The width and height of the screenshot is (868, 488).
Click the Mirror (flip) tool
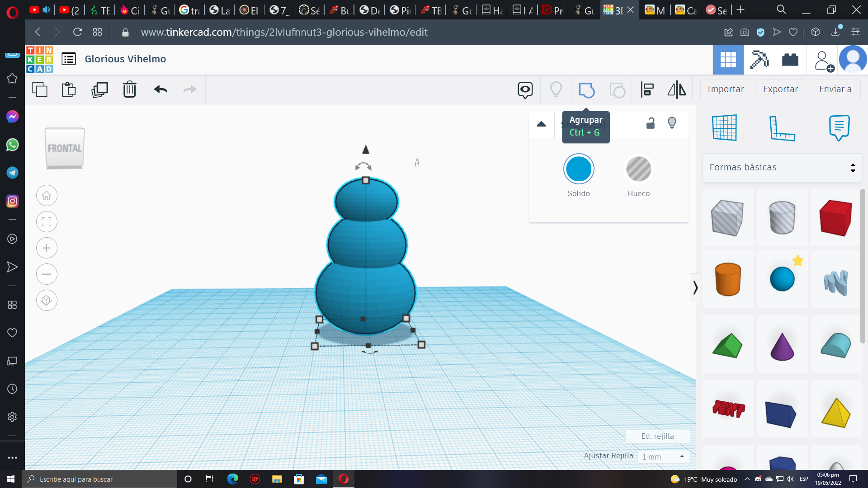click(x=677, y=90)
